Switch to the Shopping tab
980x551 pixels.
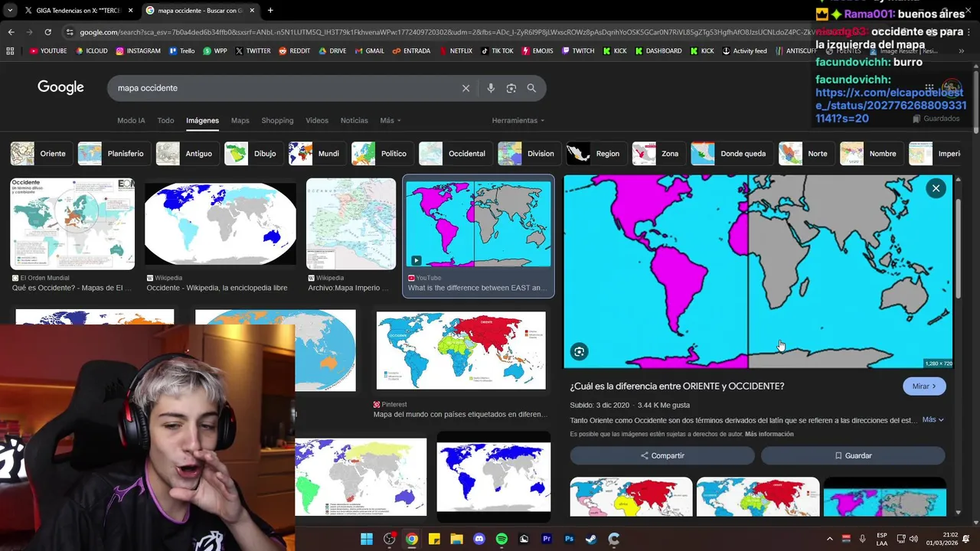click(x=277, y=120)
